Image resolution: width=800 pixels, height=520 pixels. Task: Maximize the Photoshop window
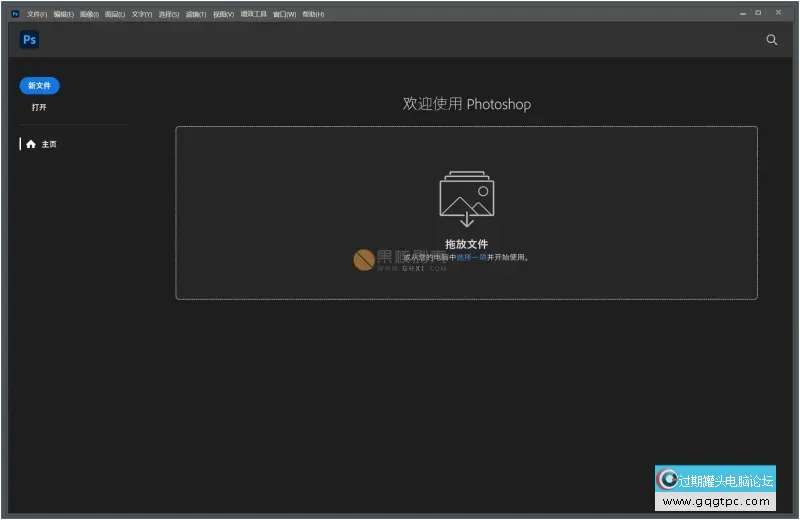[758, 13]
